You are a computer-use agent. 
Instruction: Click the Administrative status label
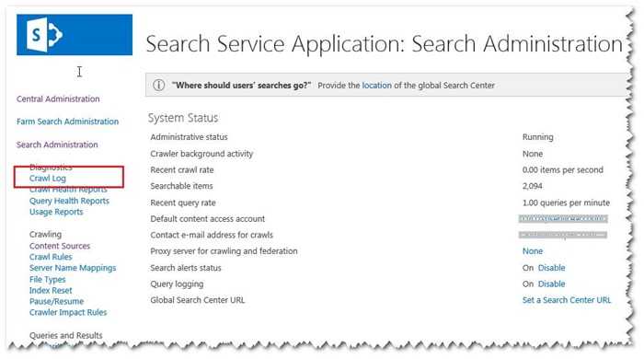tap(189, 137)
